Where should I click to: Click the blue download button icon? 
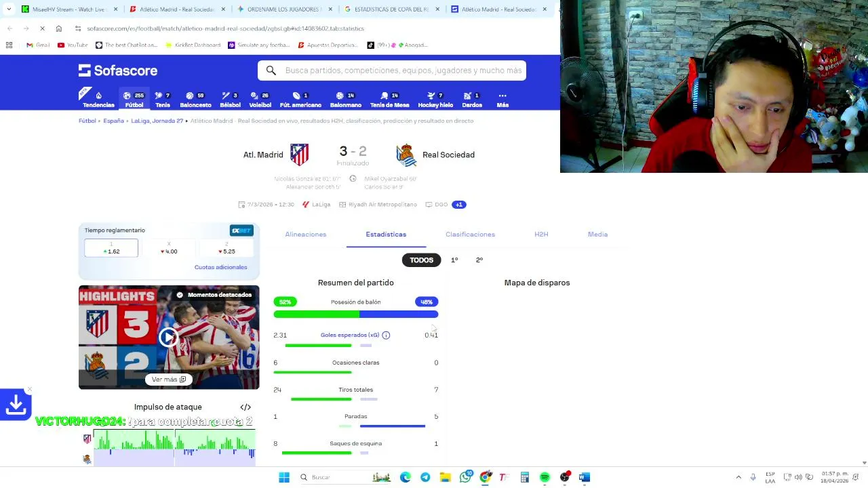16,405
